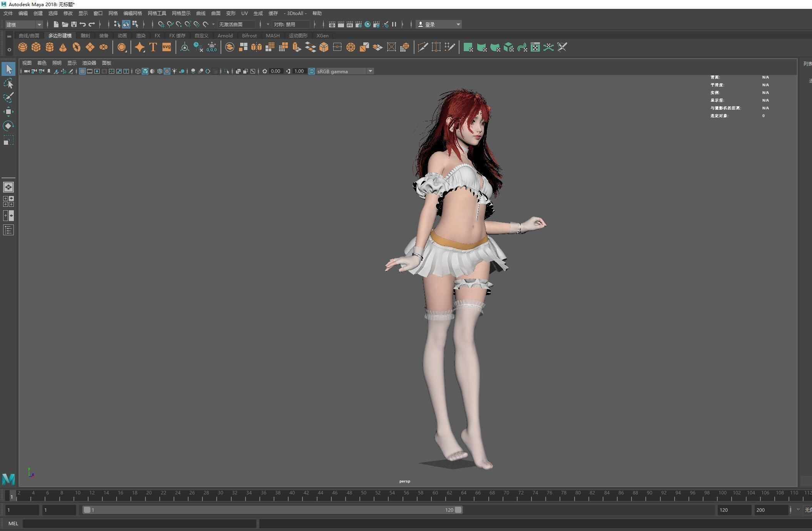The width and height of the screenshot is (812, 531).
Task: Open the 对称: 禁用 symmetry dropdown
Action: coord(291,24)
